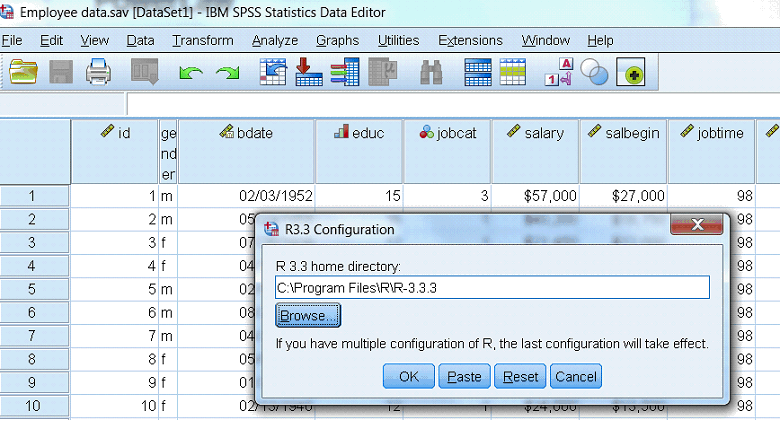Screen dimensions: 781x421
Task: Select row header 4
Action: (34, 266)
